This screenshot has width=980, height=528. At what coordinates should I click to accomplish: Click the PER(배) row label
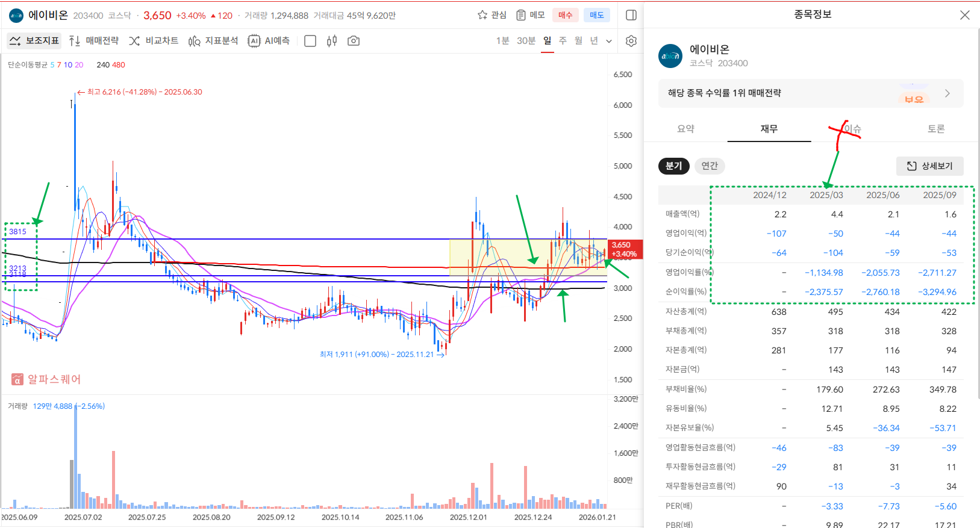tap(679, 506)
